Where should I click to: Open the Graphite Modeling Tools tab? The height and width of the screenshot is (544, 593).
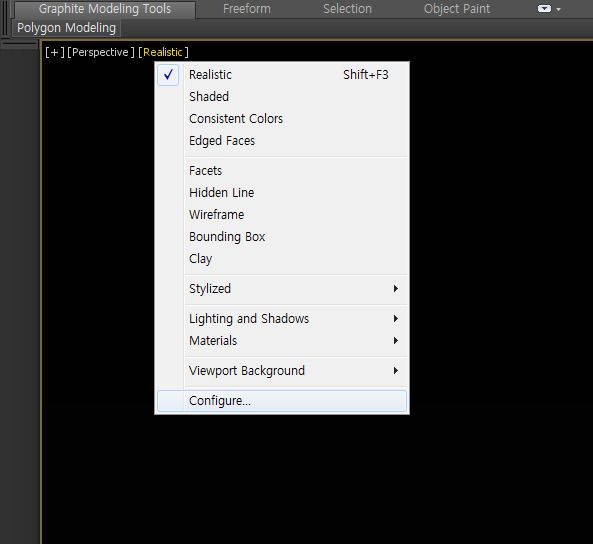105,9
